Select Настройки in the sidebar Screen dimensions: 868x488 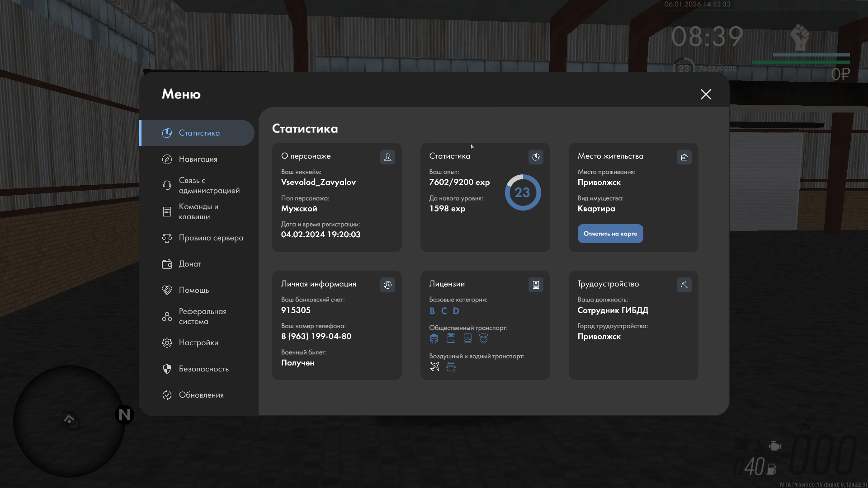point(198,343)
